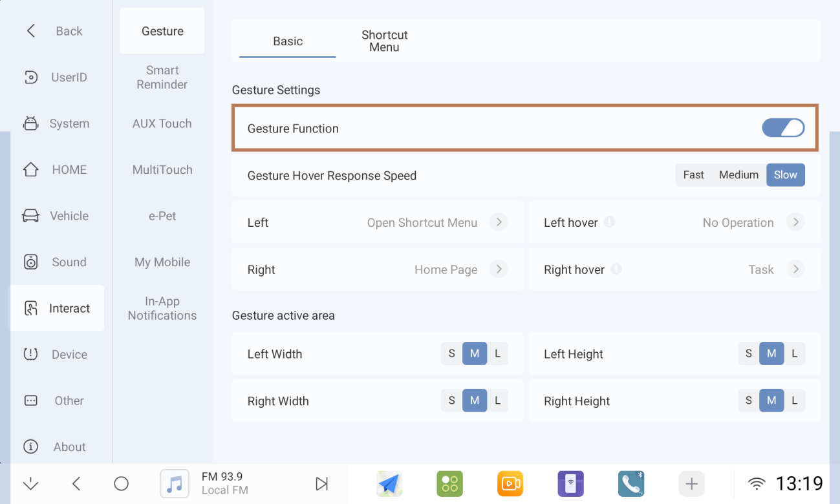
Task: Open the Smart Reminder submenu
Action: pyautogui.click(x=162, y=78)
